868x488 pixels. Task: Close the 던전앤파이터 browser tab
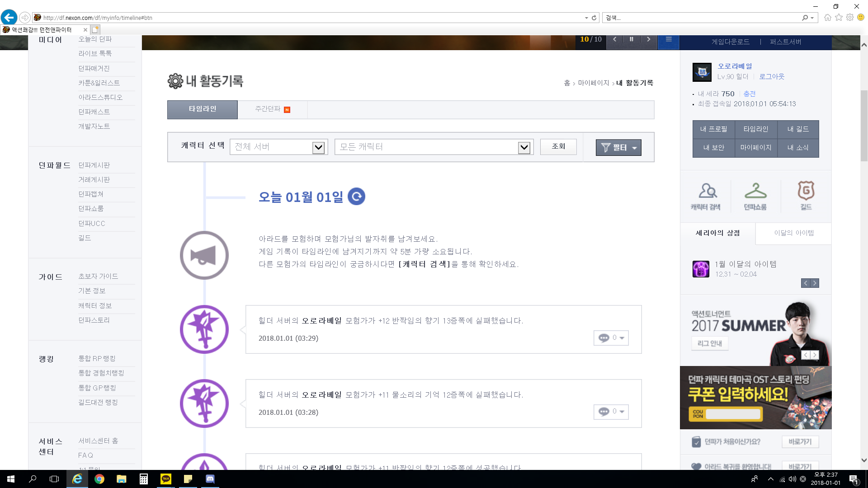[x=85, y=30]
